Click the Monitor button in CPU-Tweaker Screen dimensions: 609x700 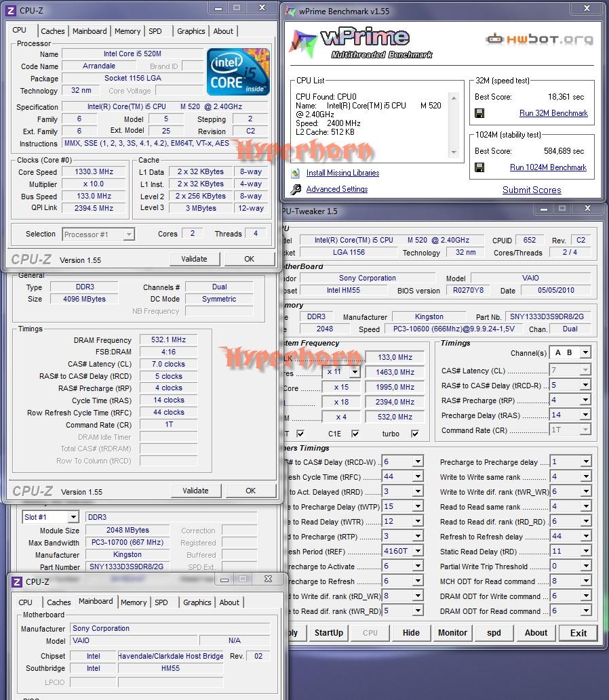tap(452, 633)
